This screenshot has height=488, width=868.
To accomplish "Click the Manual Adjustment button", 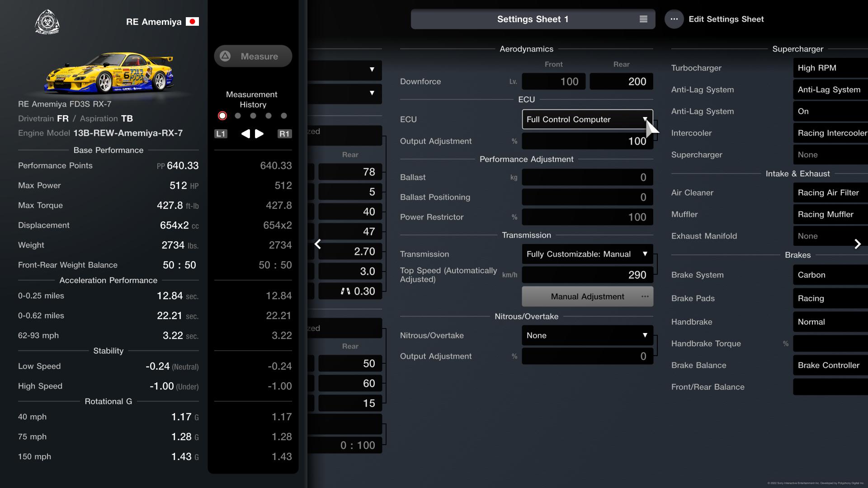I will pos(587,296).
